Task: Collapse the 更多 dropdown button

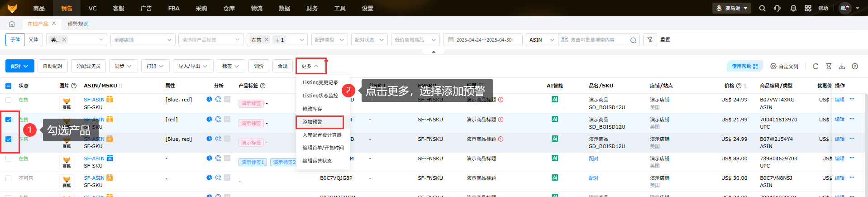Action: [x=311, y=66]
